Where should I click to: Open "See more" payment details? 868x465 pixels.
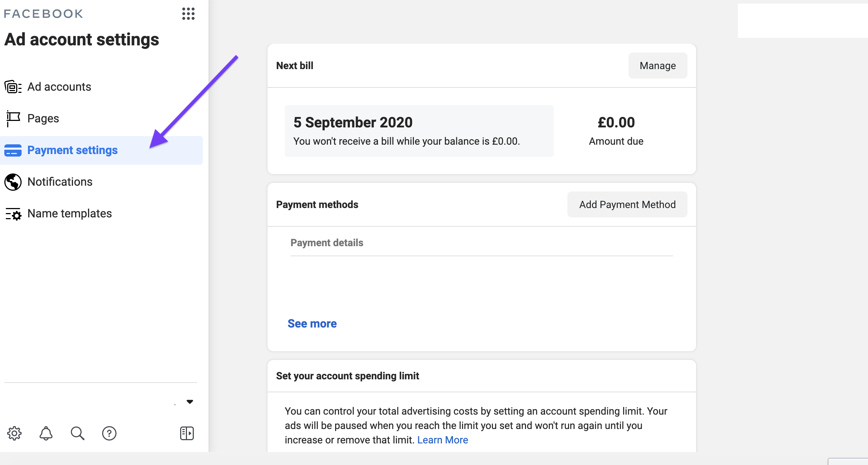point(312,323)
